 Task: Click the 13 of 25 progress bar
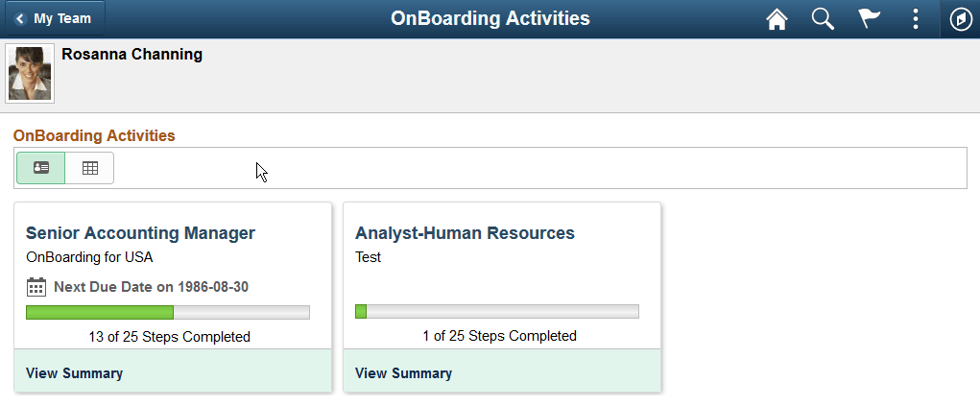[x=168, y=312]
